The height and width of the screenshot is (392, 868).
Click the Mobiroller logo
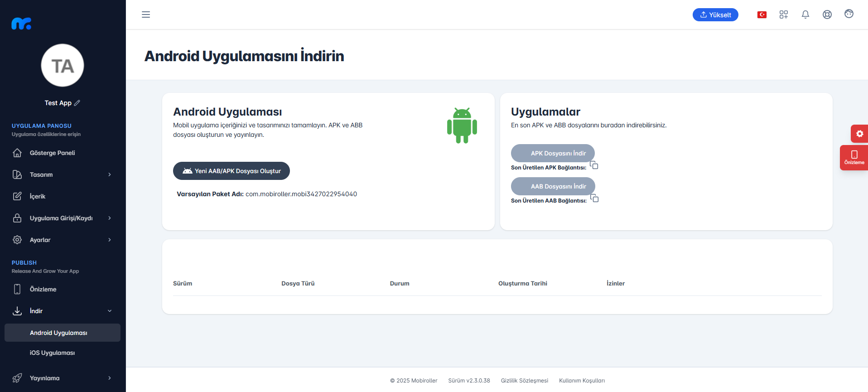[x=21, y=24]
